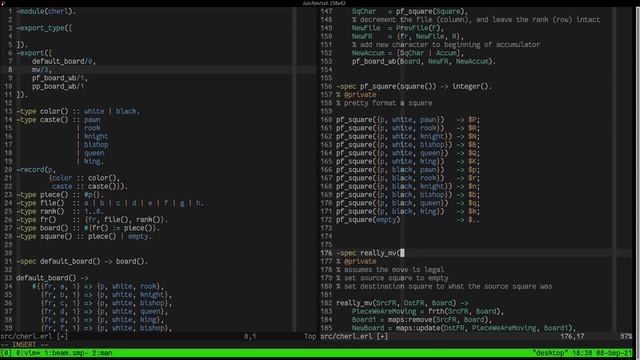Click the | bishop alternative on line 17
Image resolution: width=640 pixels, height=360 pixels.
[92, 145]
